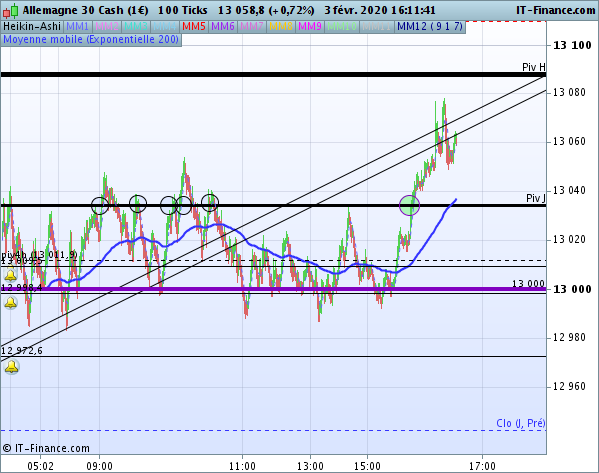Image resolution: width=599 pixels, height=473 pixels.
Task: Select the green-filled purple circle on Piv J
Action: click(410, 206)
